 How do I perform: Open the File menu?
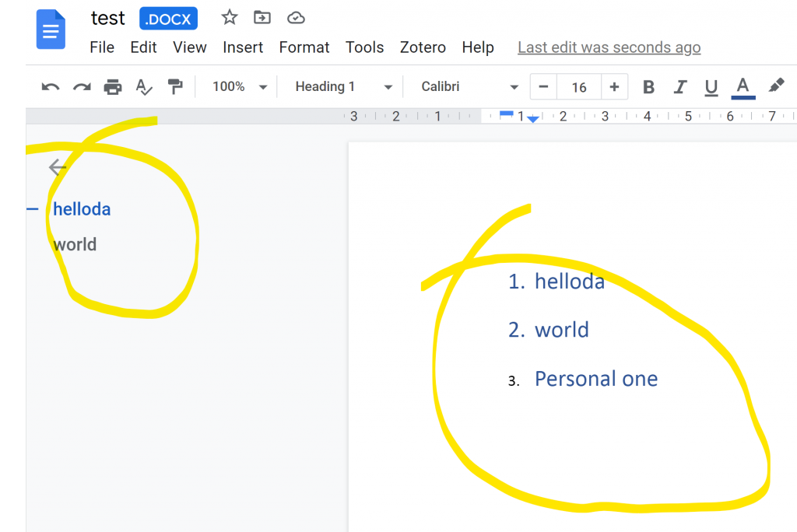tap(102, 47)
